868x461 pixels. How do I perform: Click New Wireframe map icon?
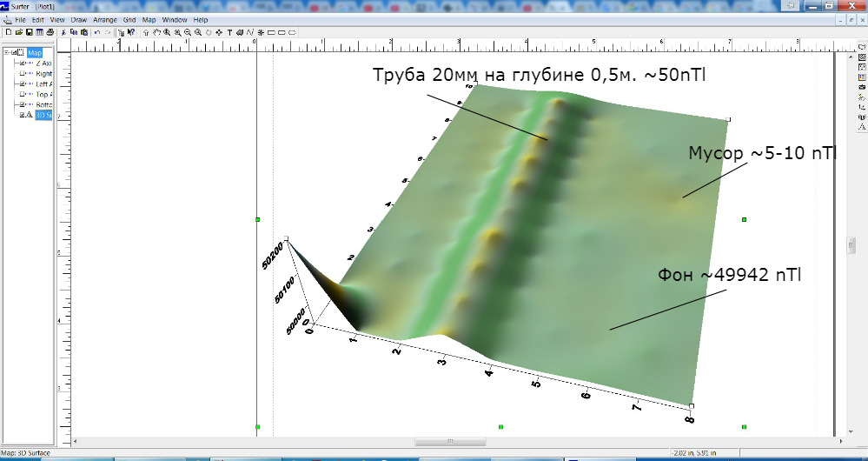[x=862, y=117]
